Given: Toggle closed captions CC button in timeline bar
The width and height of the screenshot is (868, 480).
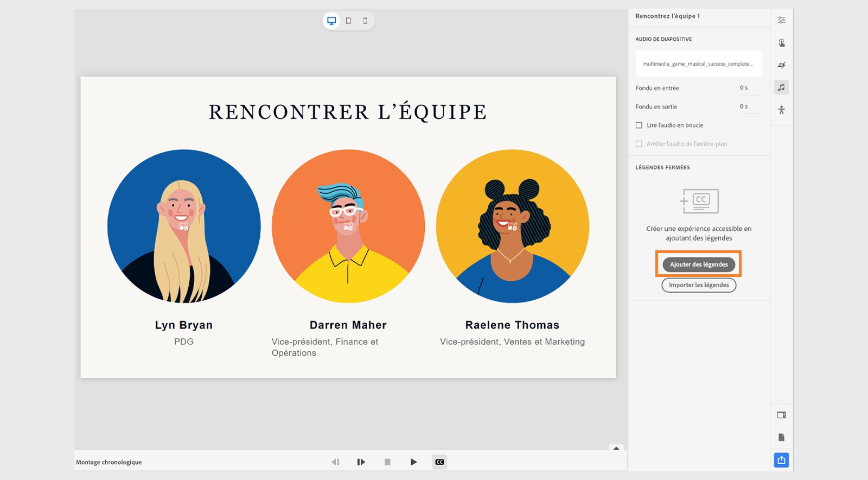Looking at the screenshot, I should pyautogui.click(x=439, y=462).
